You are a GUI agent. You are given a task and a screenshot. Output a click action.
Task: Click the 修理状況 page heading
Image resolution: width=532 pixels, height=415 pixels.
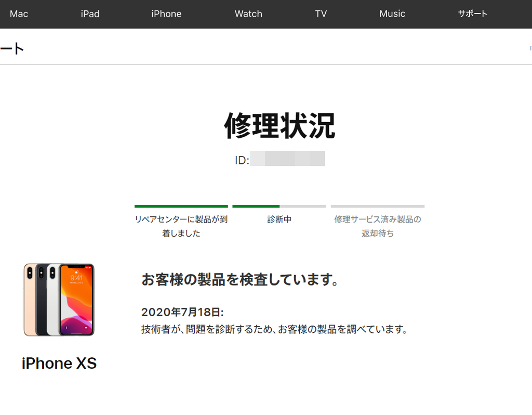pyautogui.click(x=280, y=126)
